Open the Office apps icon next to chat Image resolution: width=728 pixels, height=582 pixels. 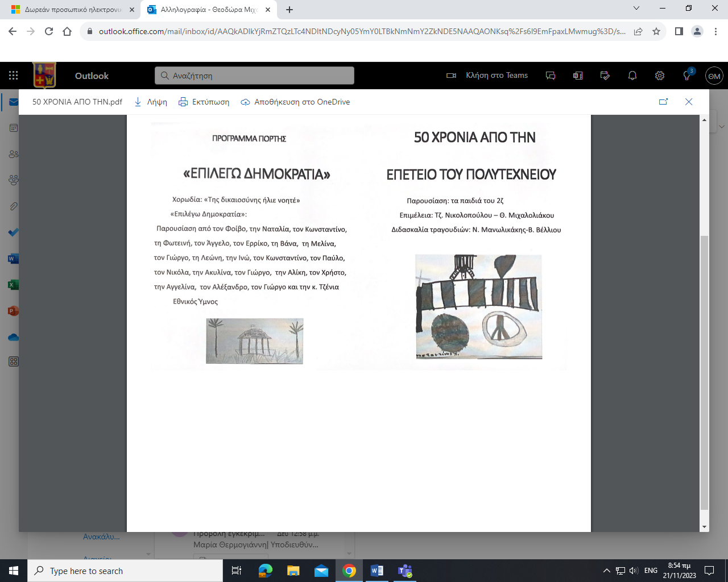click(x=578, y=76)
